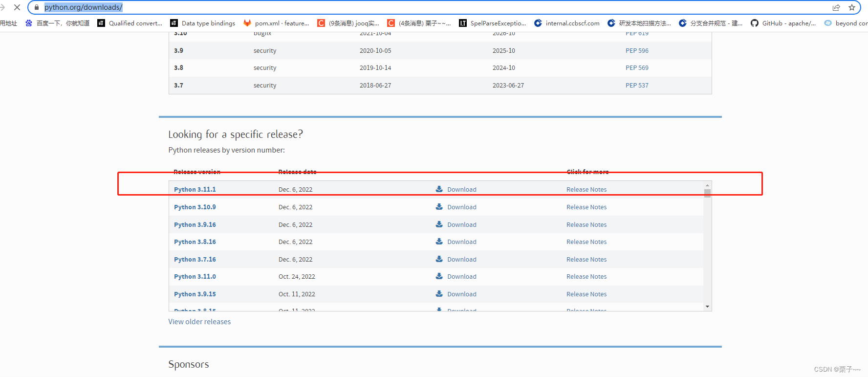The width and height of the screenshot is (868, 377).
Task: Open the SpelParseException bookmark
Action: click(x=493, y=23)
